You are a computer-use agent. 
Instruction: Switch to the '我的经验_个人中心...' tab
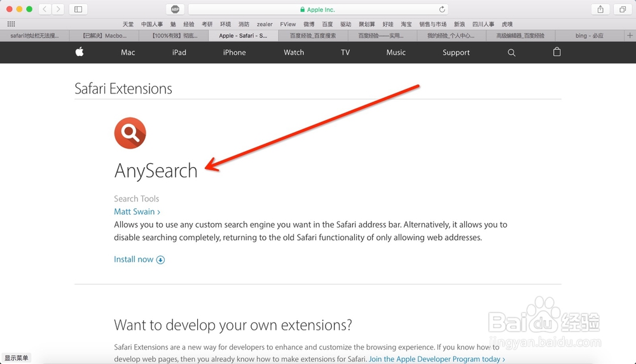[x=451, y=36]
